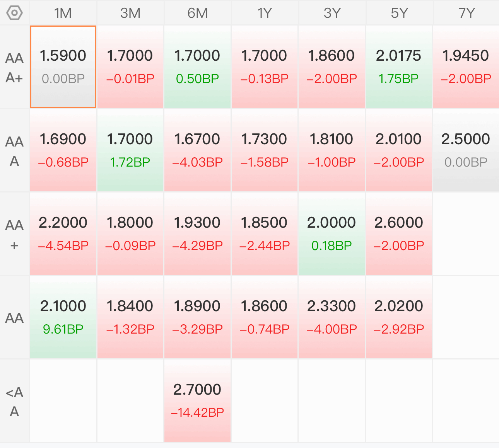The width and height of the screenshot is (499, 448).
Task: Open AAA+ 5Y cell with 2.0175
Action: [x=399, y=67]
